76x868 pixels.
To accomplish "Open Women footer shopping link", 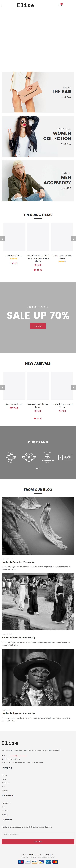I will 4,775.
